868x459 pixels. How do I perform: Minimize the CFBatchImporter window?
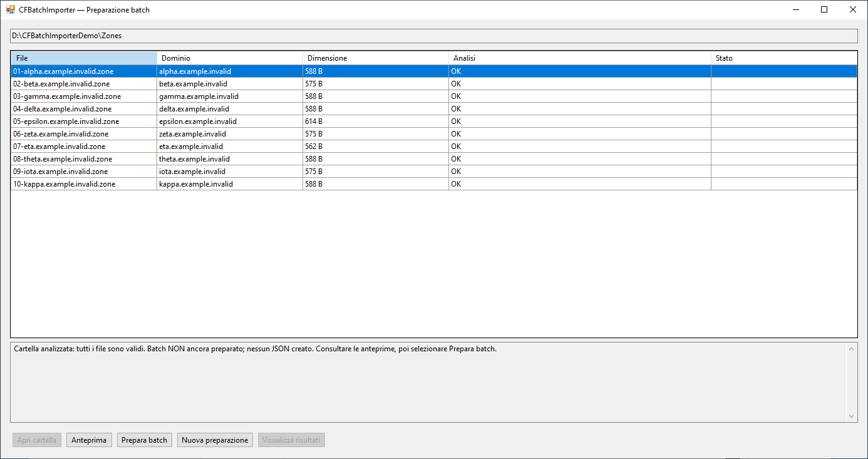795,9
